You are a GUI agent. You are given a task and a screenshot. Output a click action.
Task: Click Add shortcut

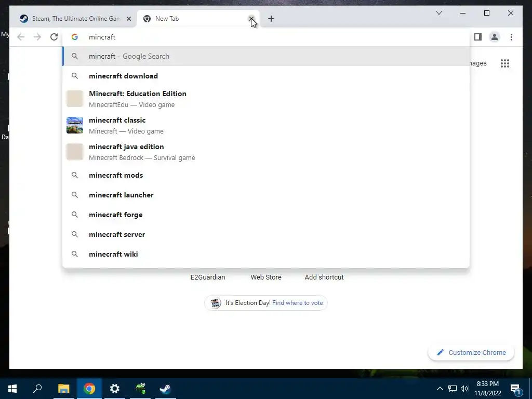pyautogui.click(x=324, y=277)
